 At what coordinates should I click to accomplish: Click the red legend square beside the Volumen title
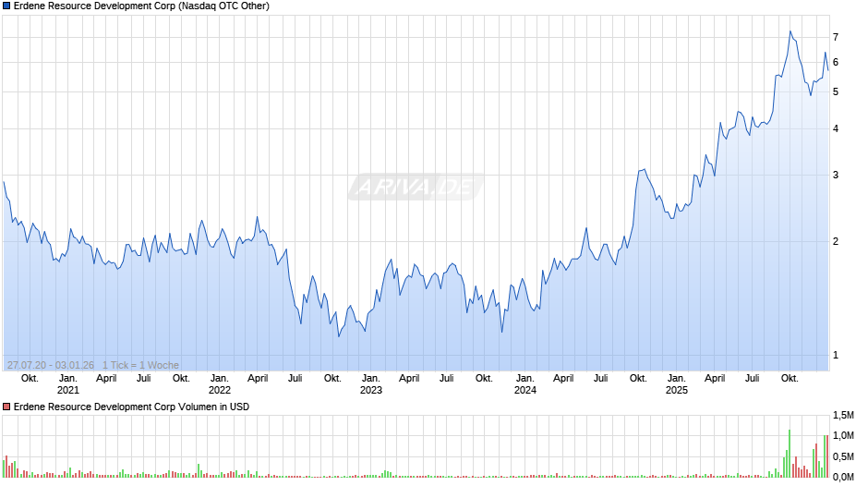pyautogui.click(x=6, y=407)
